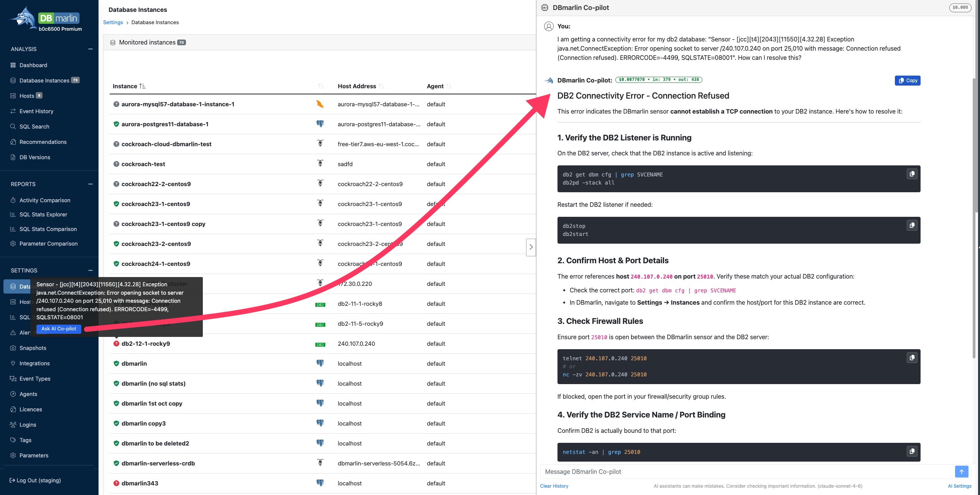Screen dimensions: 980x495
Task: Copy the netstat code block
Action: click(x=912, y=451)
